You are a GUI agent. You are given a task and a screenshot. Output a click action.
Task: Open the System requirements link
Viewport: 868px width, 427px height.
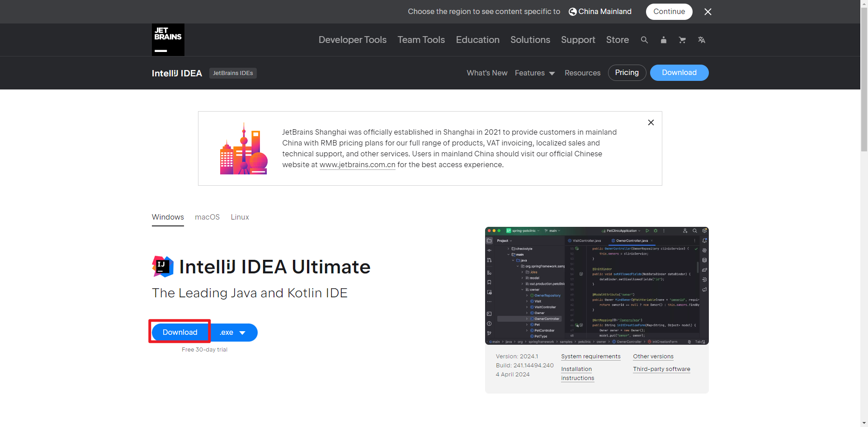pyautogui.click(x=590, y=357)
